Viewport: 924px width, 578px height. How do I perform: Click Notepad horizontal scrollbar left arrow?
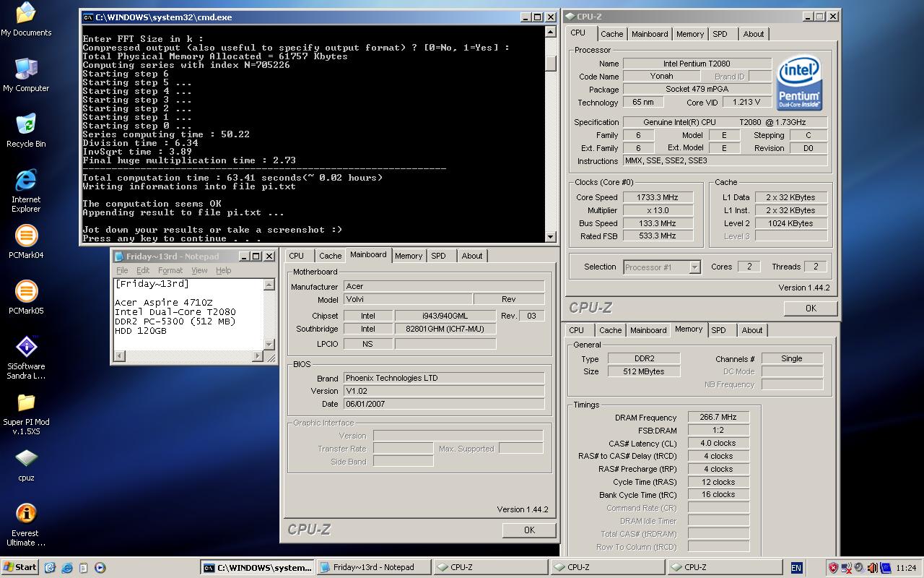tap(119, 356)
